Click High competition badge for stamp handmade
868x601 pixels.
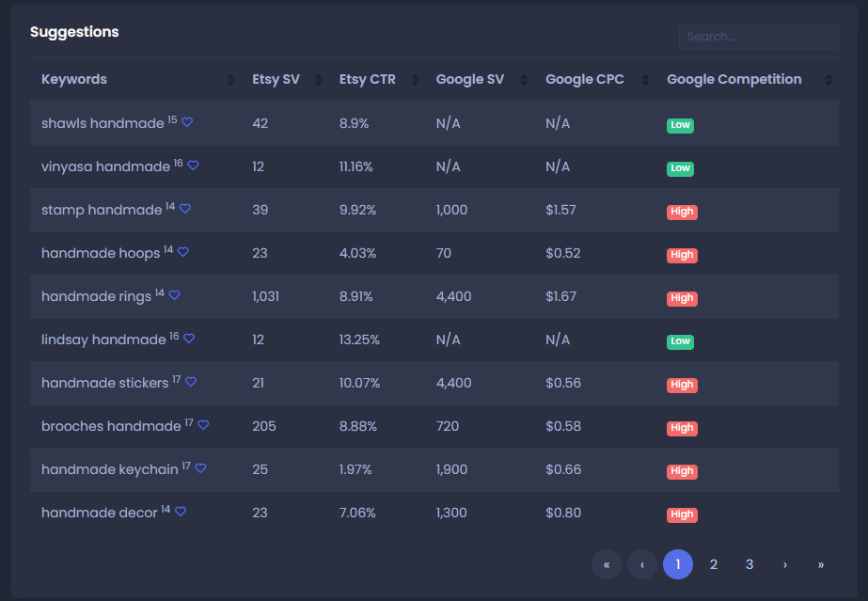[682, 212]
